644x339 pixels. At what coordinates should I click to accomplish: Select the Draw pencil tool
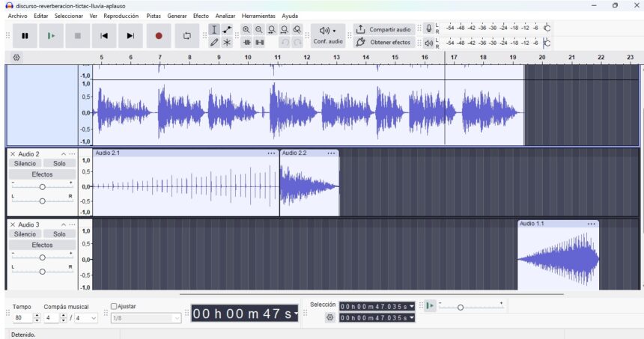(x=214, y=43)
